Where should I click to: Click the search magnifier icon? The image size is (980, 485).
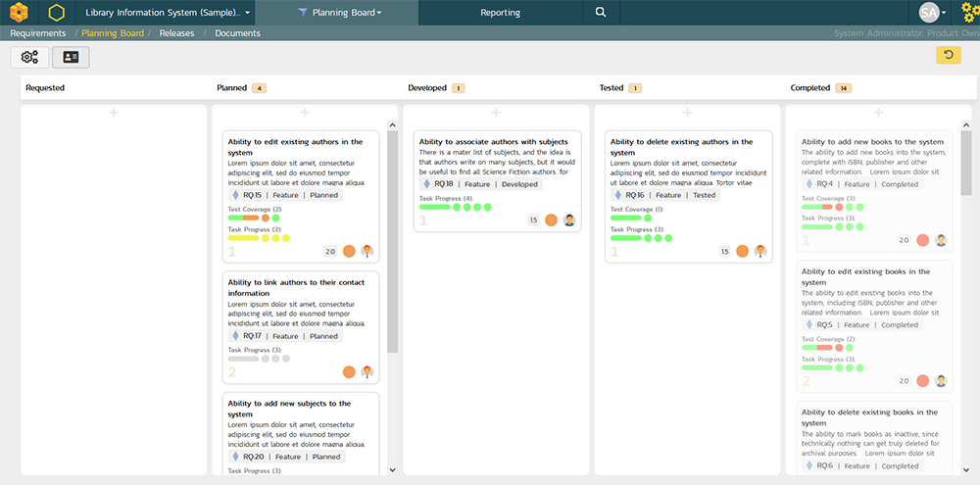pos(601,13)
